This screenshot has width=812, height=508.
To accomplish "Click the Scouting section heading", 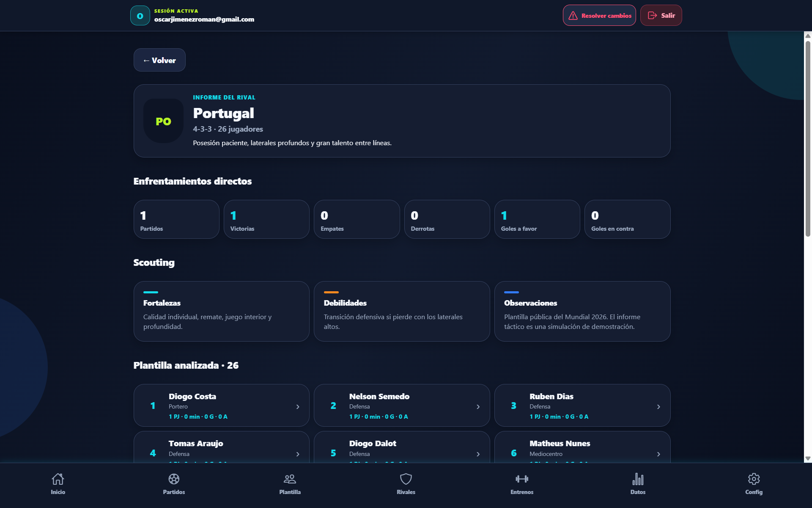I will click(x=154, y=262).
